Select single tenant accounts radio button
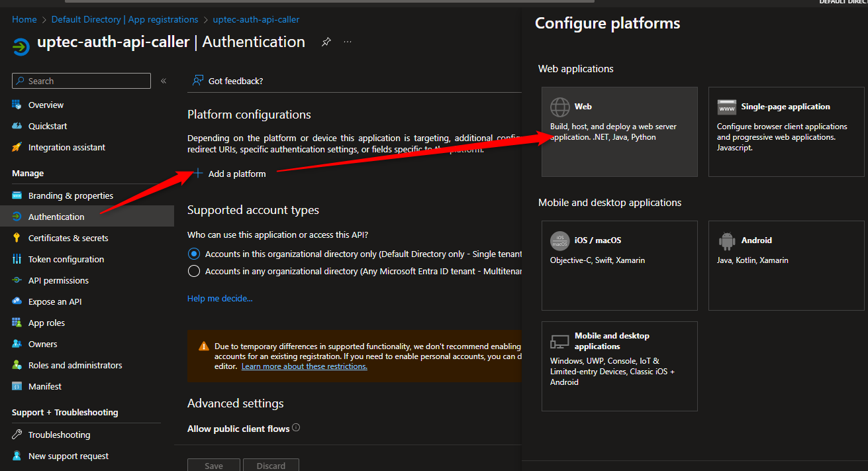Screen dimensions: 868x471 194,254
